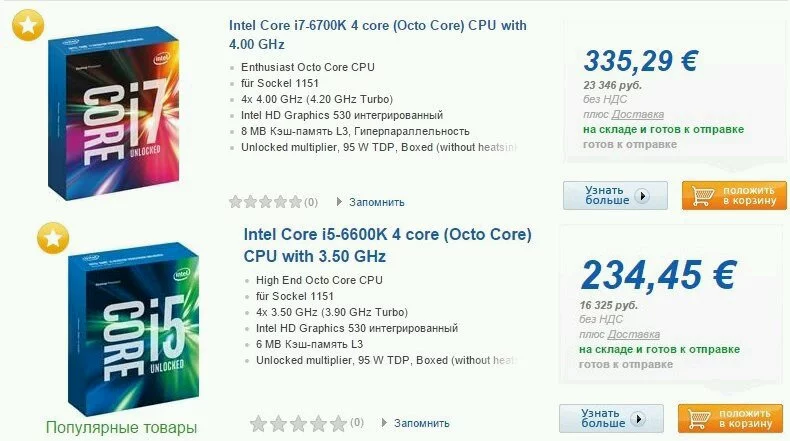Click arrow icon on i7 'Узнать больше' button
The width and height of the screenshot is (790, 441).
tap(642, 196)
